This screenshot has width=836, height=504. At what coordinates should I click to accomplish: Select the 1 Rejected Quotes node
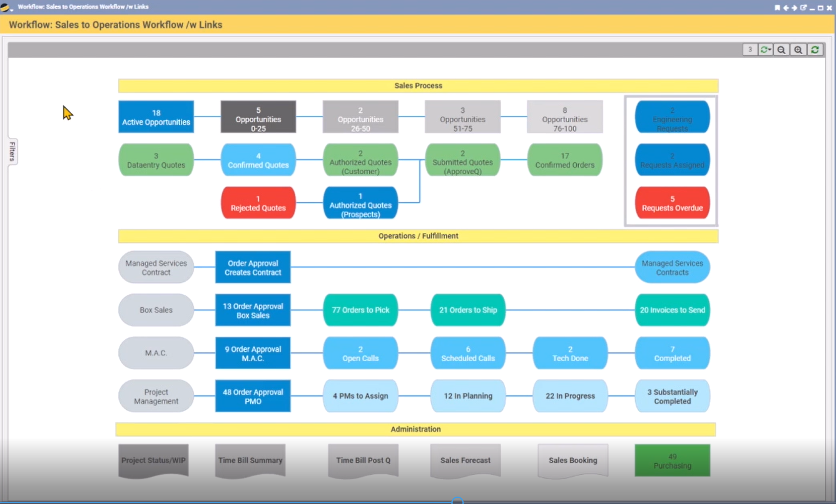tap(258, 202)
